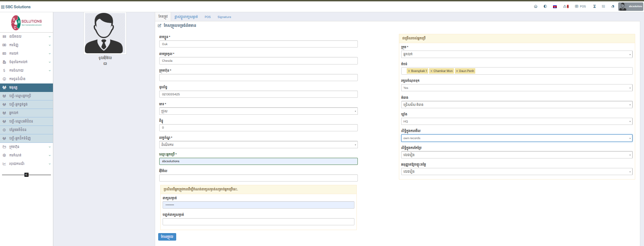Open the warning alerts with badge 6

pos(566,6)
